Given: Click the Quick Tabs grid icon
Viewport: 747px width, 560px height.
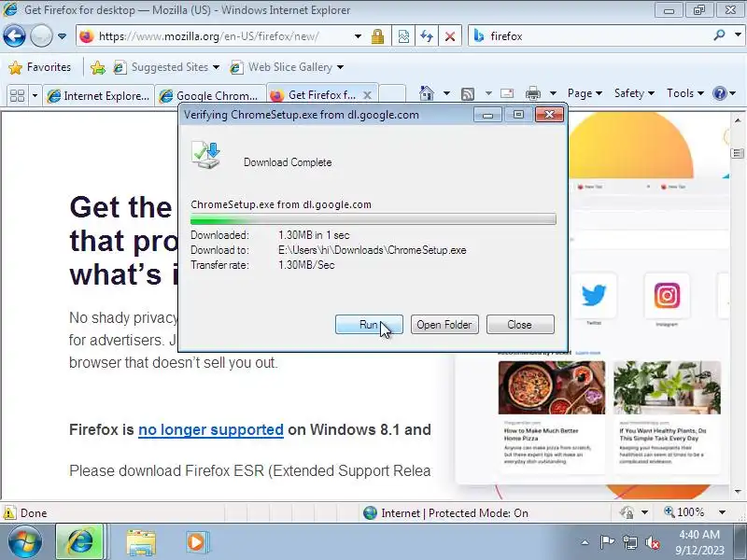Looking at the screenshot, I should (x=17, y=96).
